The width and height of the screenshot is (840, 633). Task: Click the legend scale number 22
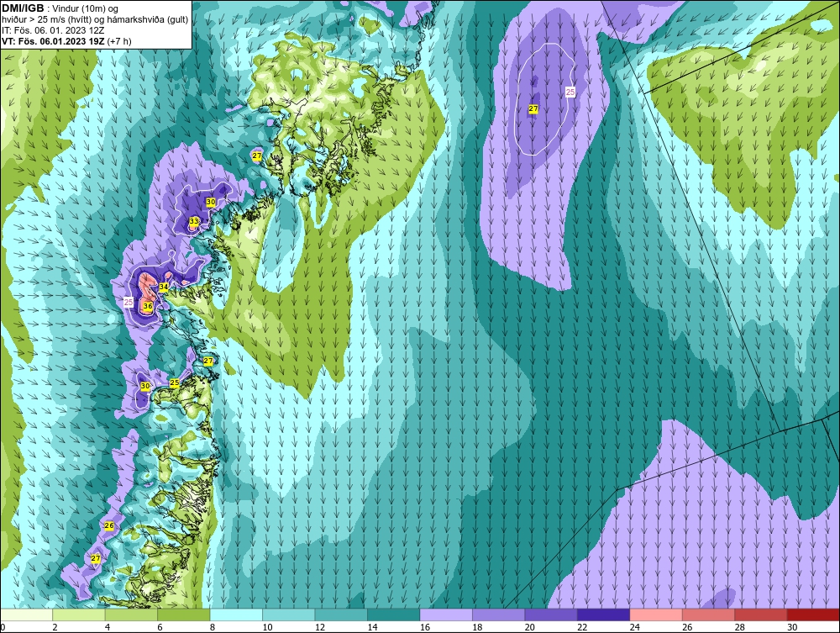pyautogui.click(x=582, y=627)
